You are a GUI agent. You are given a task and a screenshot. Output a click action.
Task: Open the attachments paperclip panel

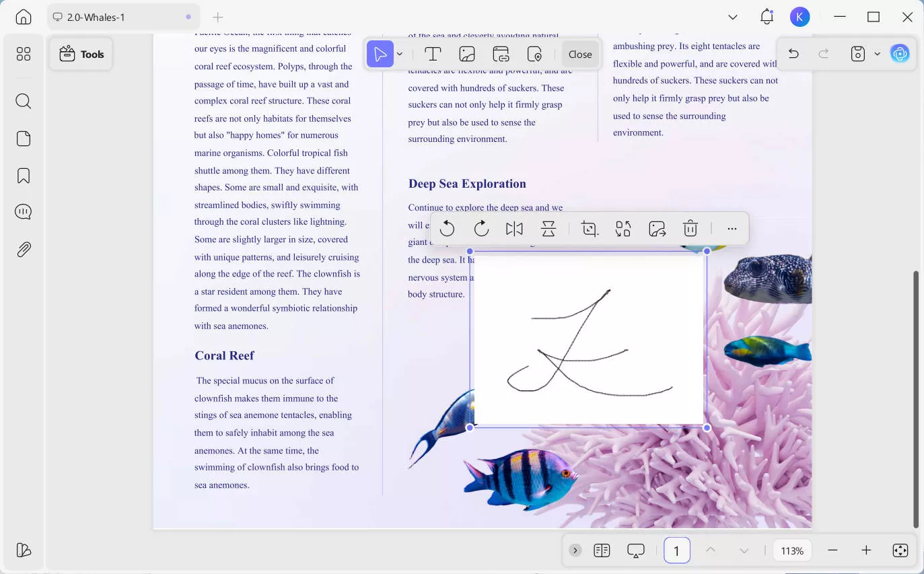coord(24,250)
